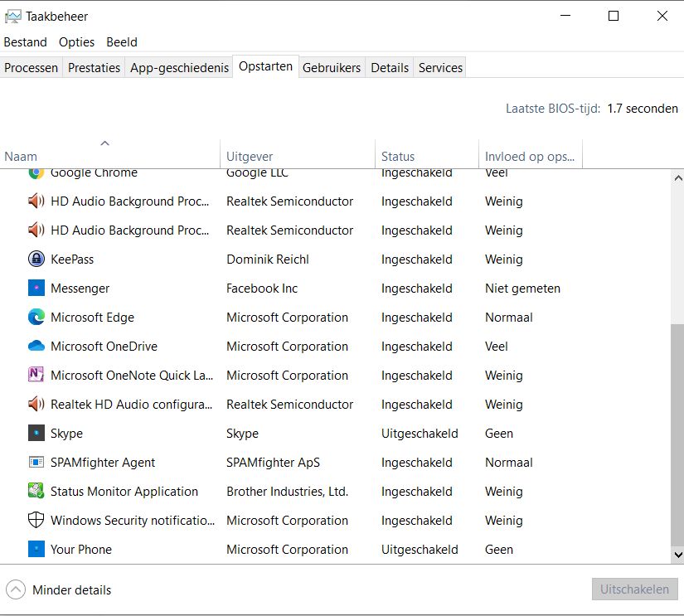Click the KeePass lock icon
684x616 pixels.
point(36,259)
